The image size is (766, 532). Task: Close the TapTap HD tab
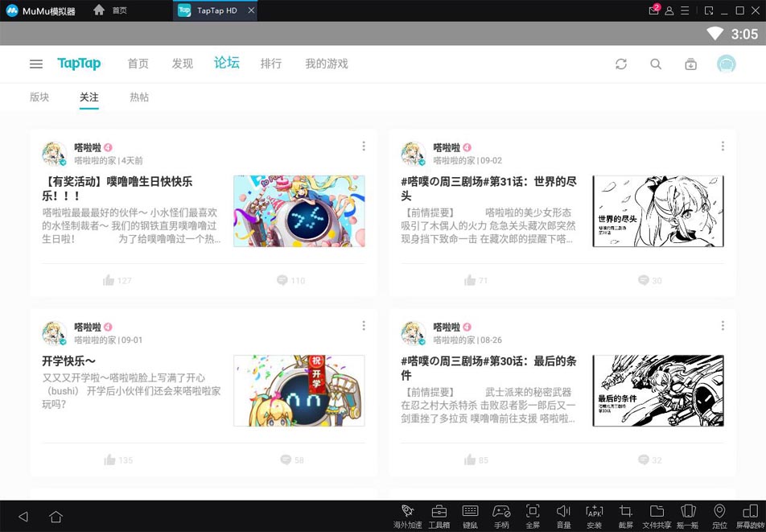(250, 10)
